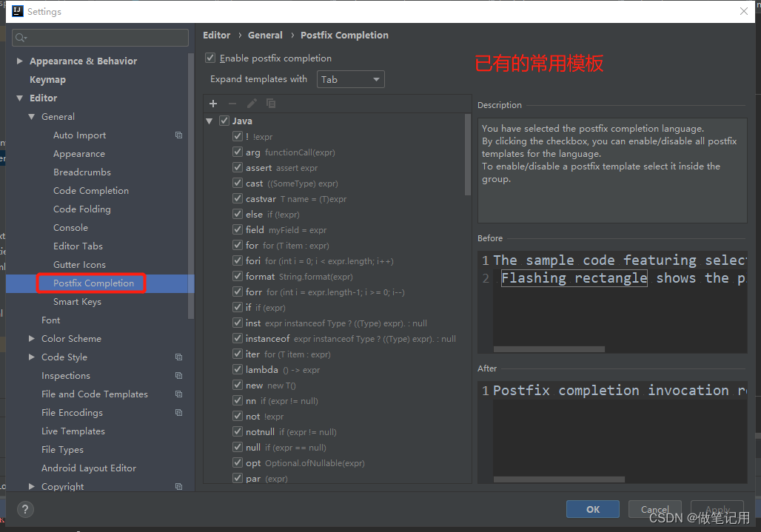This screenshot has width=761, height=532.
Task: Click the project-level icon beside Code Style
Action: point(178,357)
